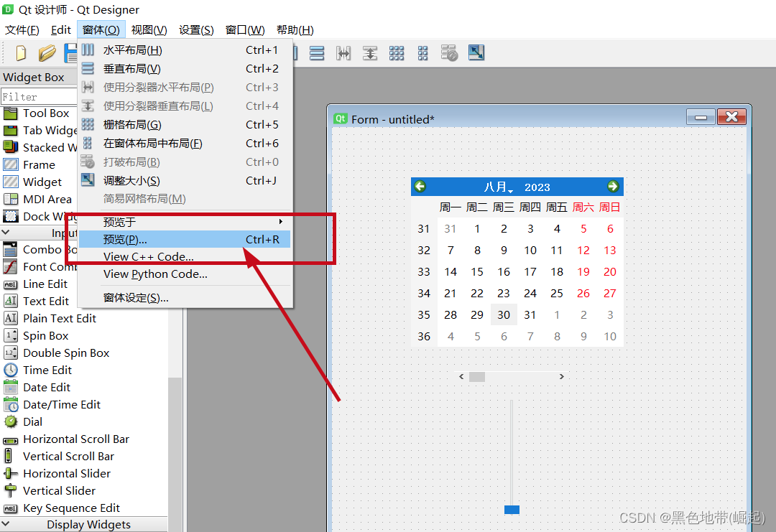Click the form layout toolbar icon

[x=422, y=53]
